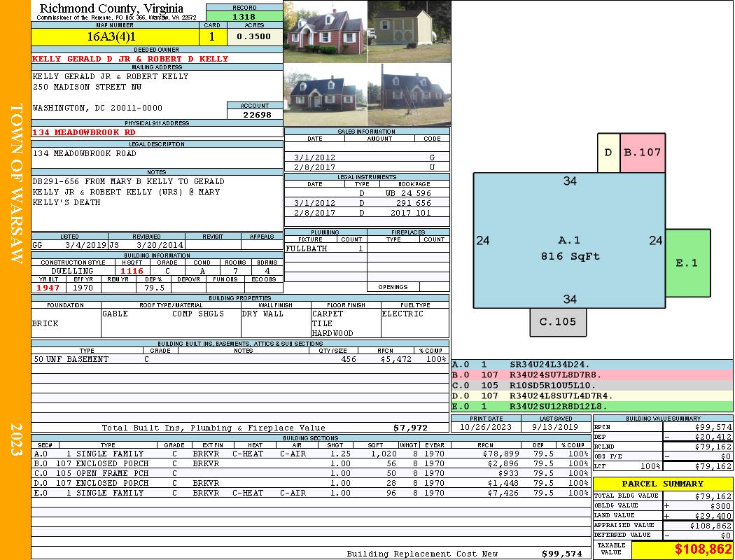Click 50 UNF BASEMENT built-in row

tap(240, 359)
